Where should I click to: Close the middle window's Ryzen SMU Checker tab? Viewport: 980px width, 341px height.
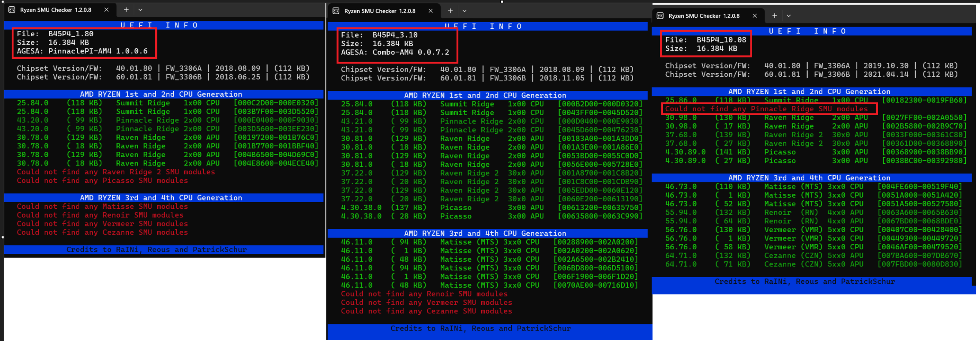point(430,11)
